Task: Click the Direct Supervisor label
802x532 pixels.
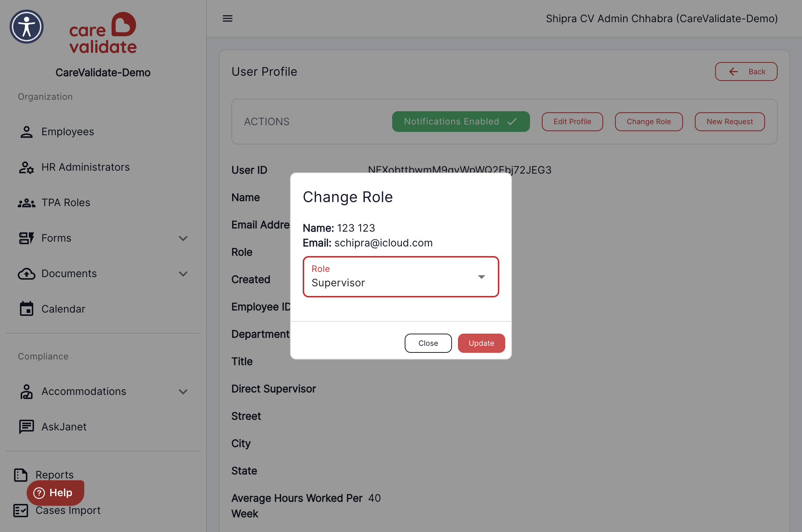Action: point(273,389)
